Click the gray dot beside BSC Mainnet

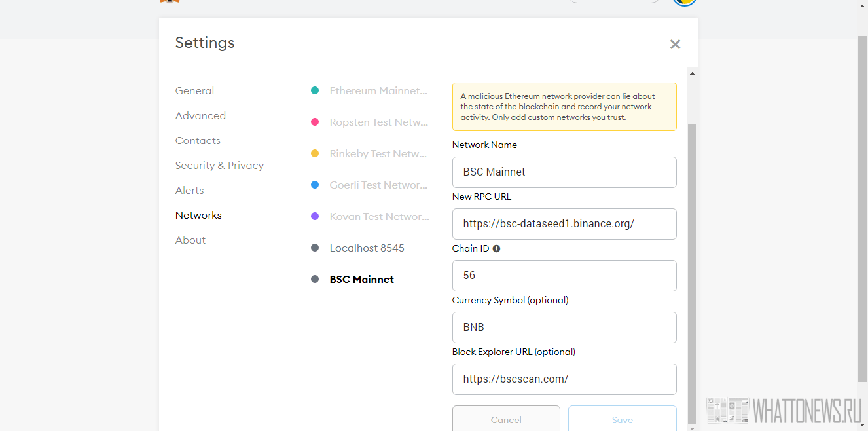315,280
